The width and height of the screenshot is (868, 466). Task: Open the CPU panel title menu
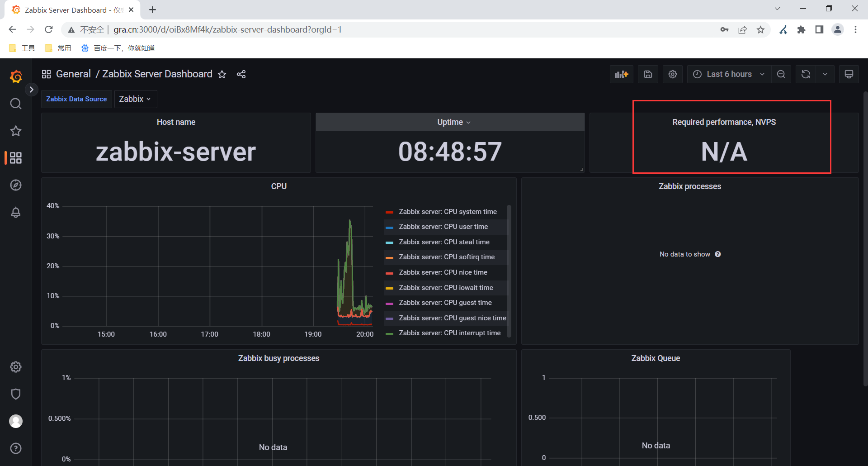click(x=279, y=186)
